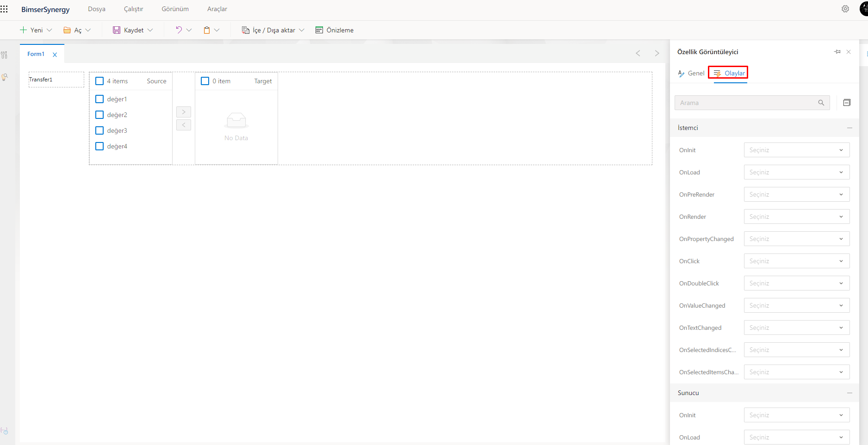Viewport: 868px width, 445px height.
Task: Collapse the İstemci section
Action: pos(849,128)
